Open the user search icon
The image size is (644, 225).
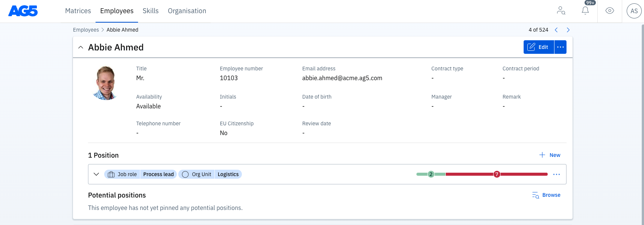click(561, 11)
